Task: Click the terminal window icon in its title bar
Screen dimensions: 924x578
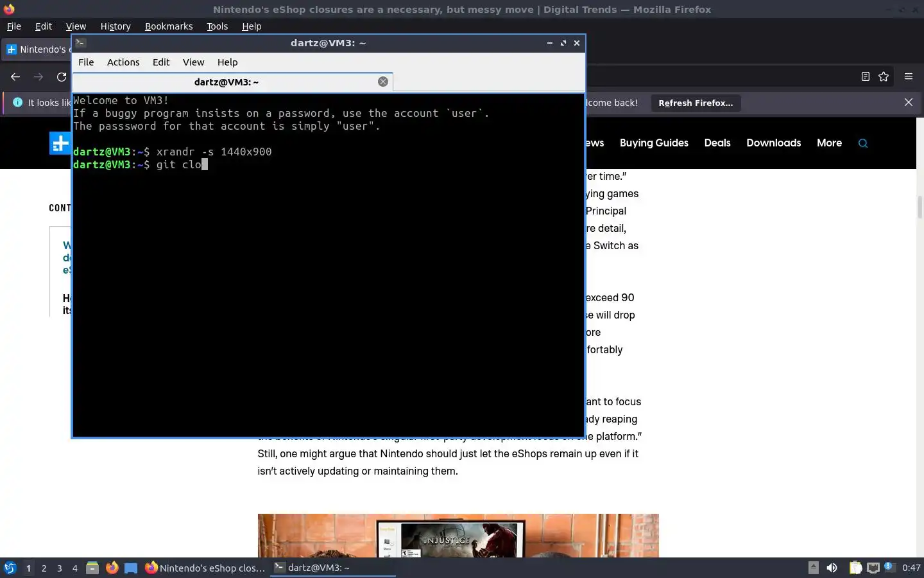Action: coord(80,43)
